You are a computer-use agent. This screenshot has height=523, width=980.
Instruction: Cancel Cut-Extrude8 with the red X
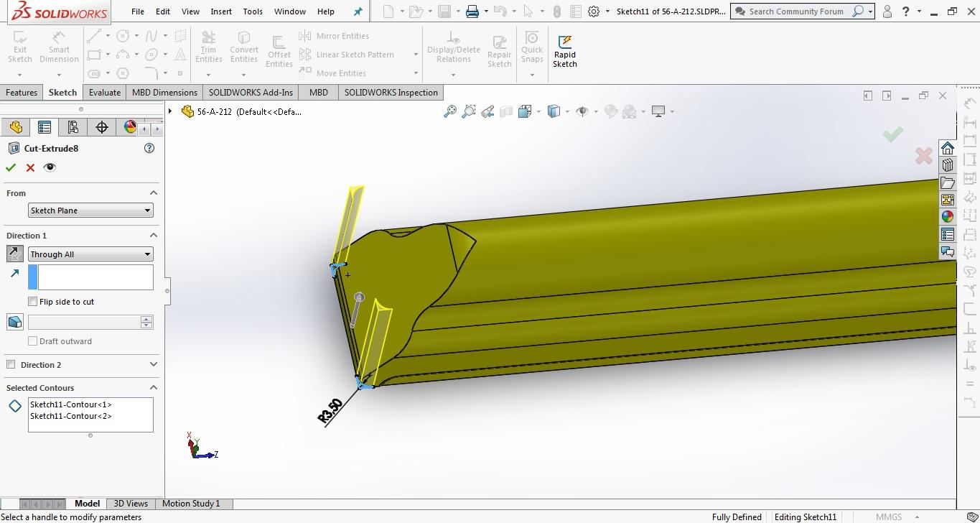point(30,167)
